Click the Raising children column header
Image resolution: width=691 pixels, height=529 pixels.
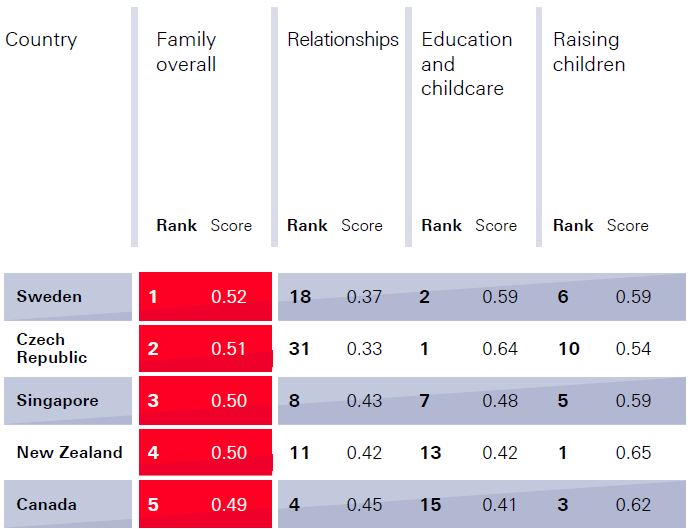[589, 52]
